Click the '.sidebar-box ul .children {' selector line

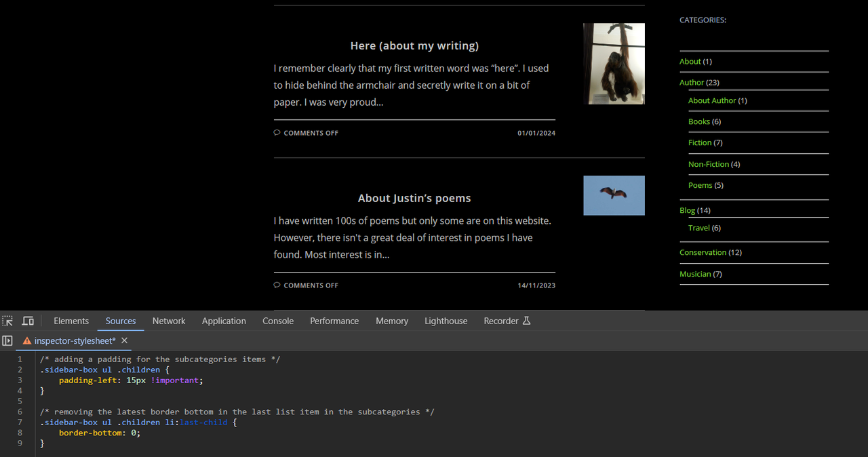(104, 370)
